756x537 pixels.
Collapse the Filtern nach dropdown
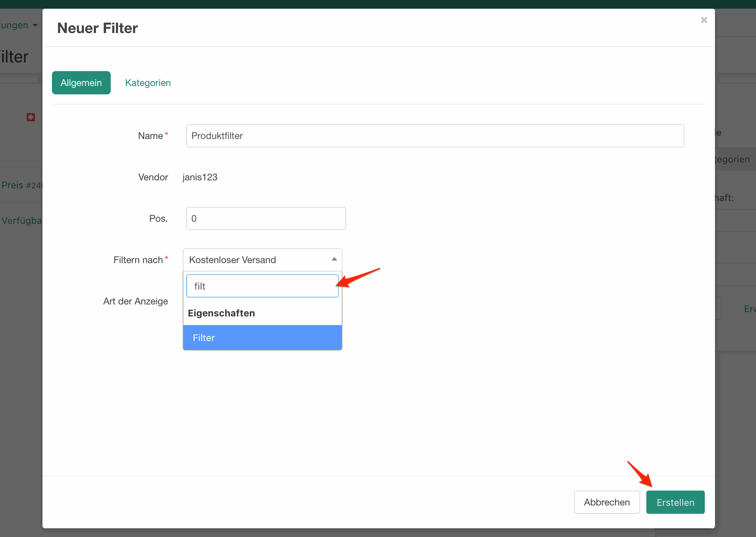tap(262, 260)
